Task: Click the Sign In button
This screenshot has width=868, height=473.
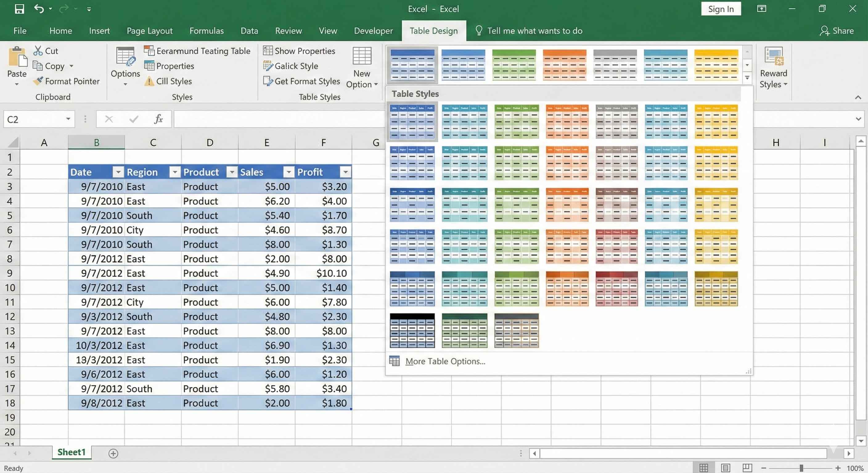Action: [x=721, y=9]
